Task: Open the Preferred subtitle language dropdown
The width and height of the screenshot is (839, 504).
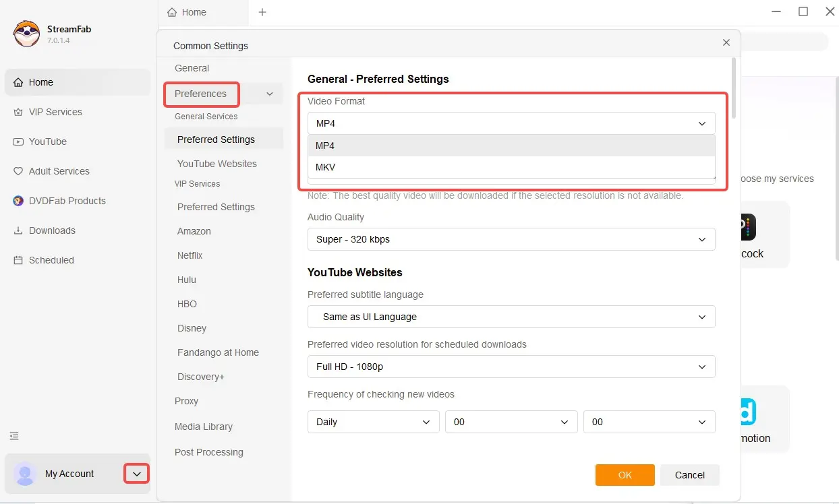Action: [x=511, y=317]
